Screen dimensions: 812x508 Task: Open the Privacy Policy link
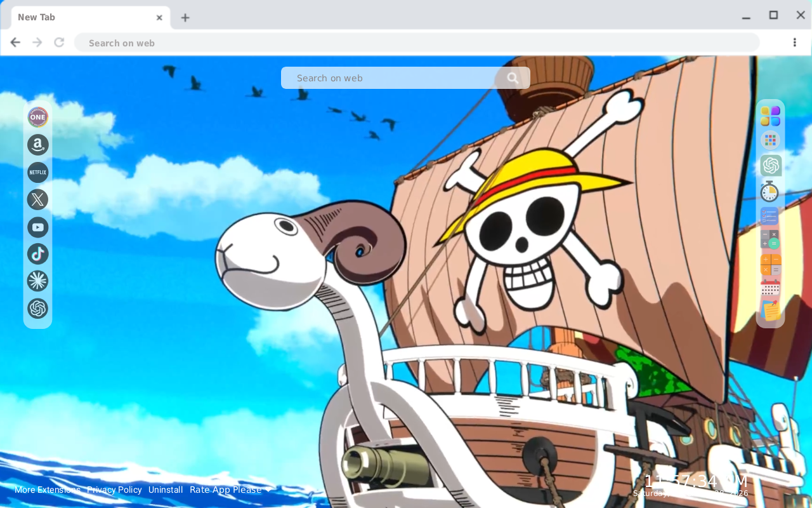(114, 490)
